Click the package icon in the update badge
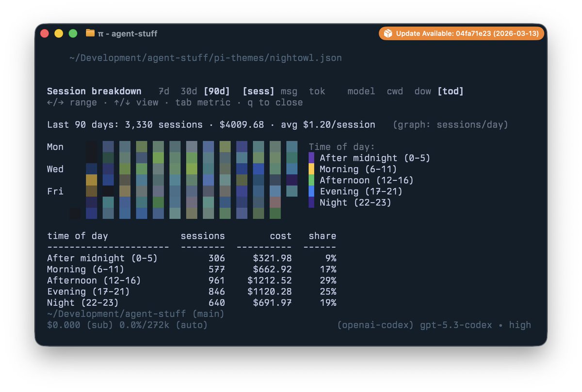The image size is (582, 392). [388, 33]
